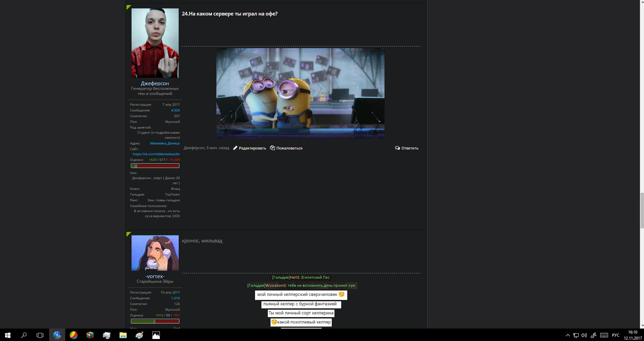
Task: Click the question '24.На каком сервере ты играл на офе?'
Action: coord(229,14)
